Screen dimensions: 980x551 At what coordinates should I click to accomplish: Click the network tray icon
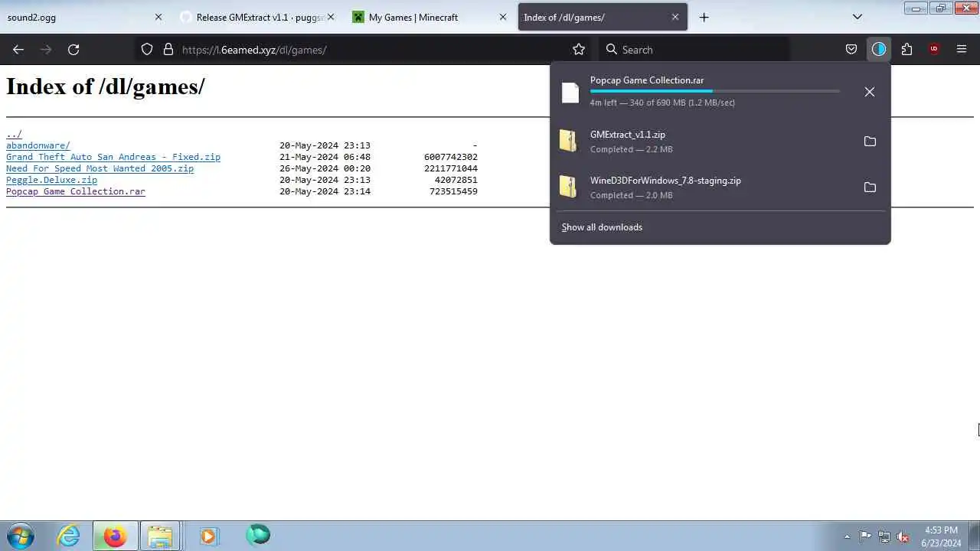point(884,537)
